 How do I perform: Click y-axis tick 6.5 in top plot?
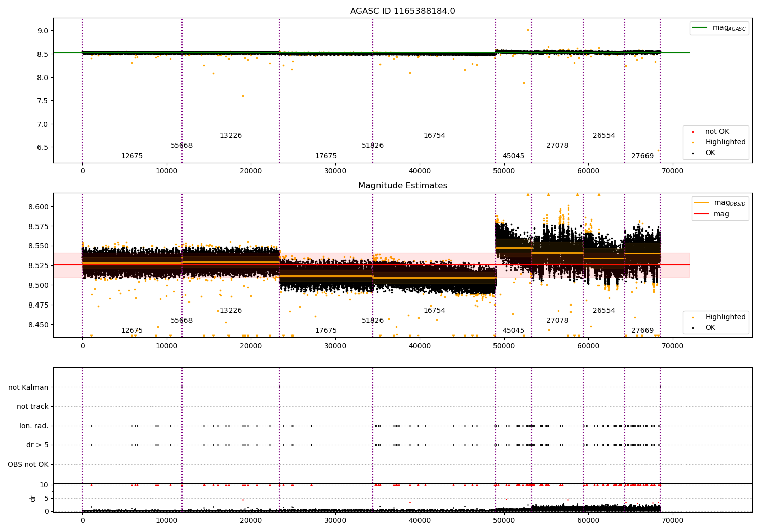point(43,147)
